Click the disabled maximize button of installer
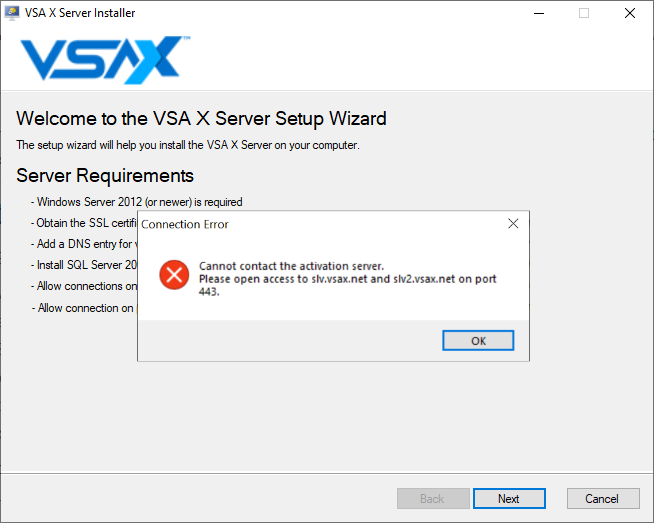 (584, 13)
